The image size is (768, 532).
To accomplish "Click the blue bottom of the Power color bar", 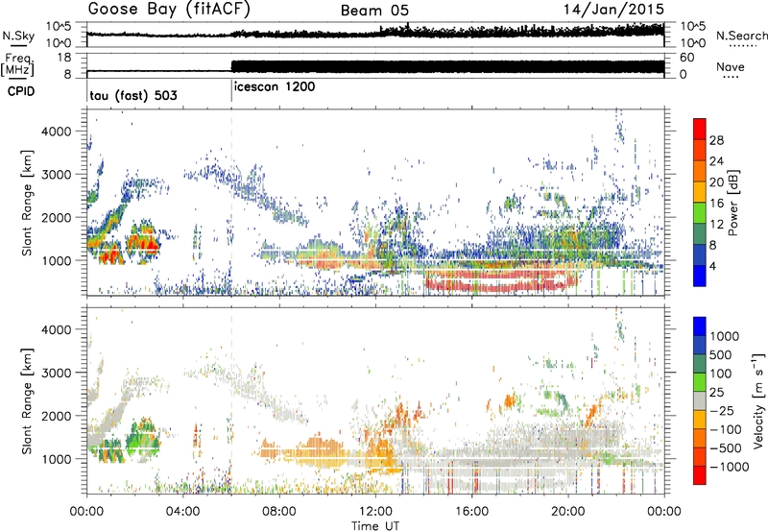I will (x=700, y=276).
